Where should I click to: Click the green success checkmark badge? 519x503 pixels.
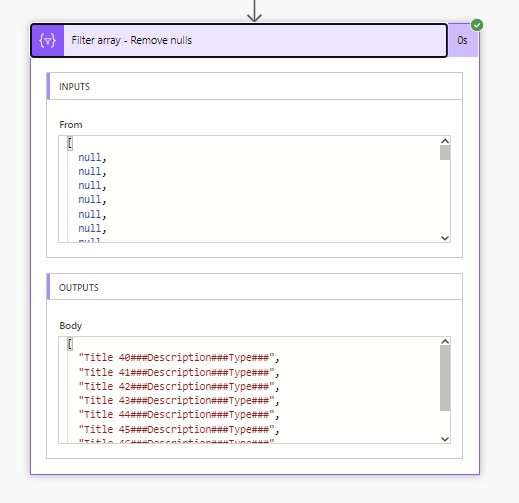[477, 25]
